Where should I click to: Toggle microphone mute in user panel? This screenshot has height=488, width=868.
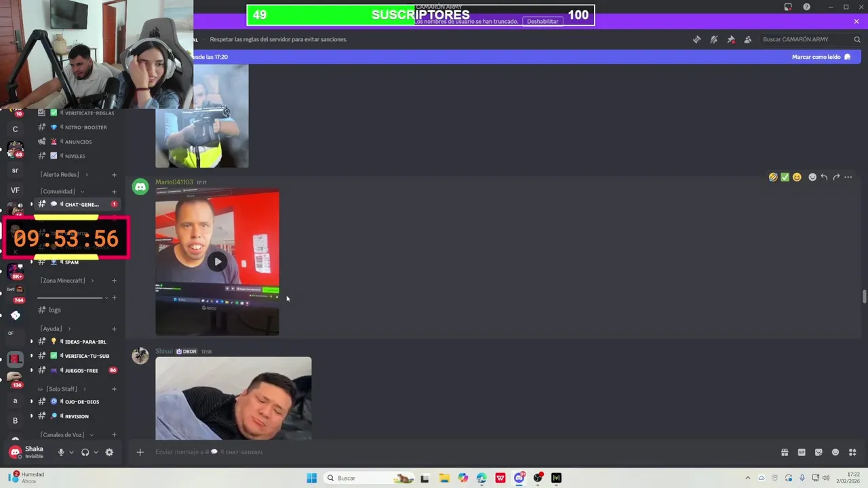[x=61, y=452]
